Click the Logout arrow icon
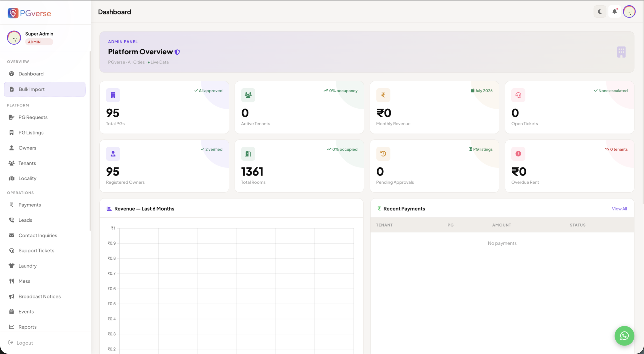This screenshot has height=354, width=644. point(11,342)
